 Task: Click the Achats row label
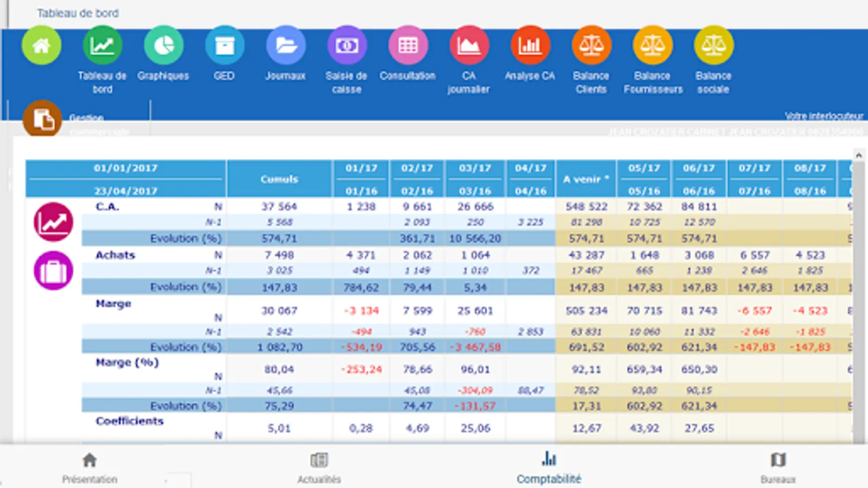115,255
